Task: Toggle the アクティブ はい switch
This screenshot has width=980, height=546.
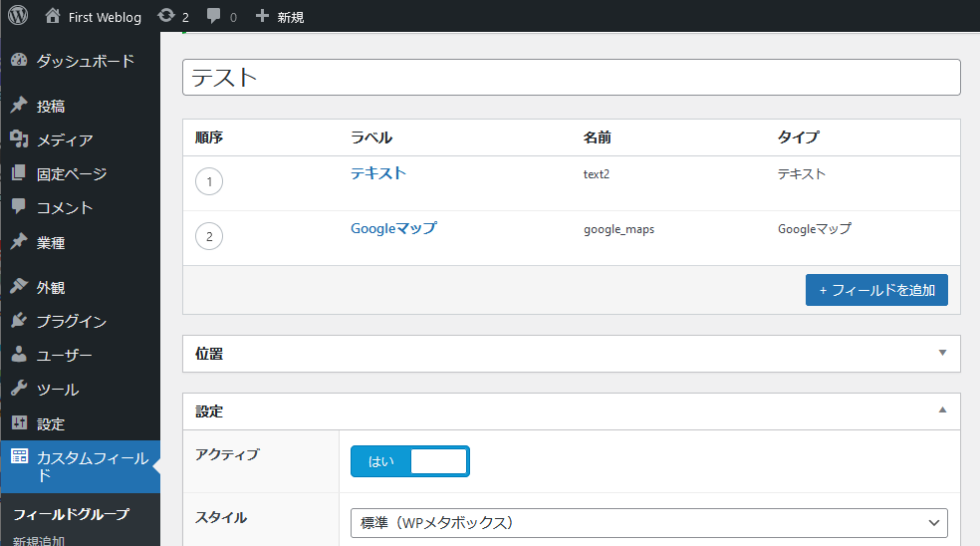Action: pyautogui.click(x=410, y=461)
